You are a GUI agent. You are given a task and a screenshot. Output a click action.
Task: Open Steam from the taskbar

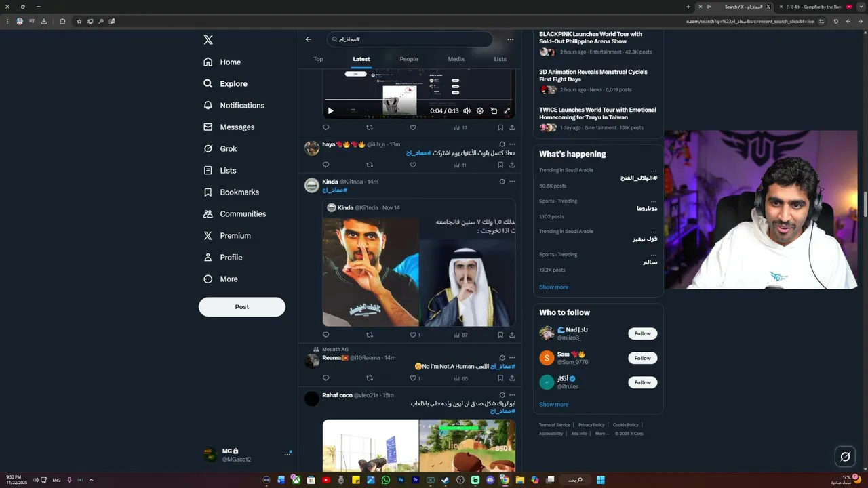(446, 480)
